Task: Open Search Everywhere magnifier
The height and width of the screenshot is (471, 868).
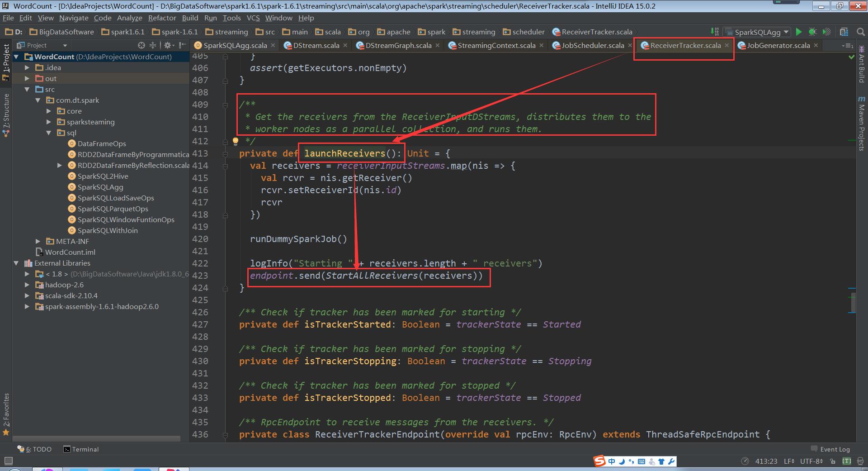Action: 861,32
